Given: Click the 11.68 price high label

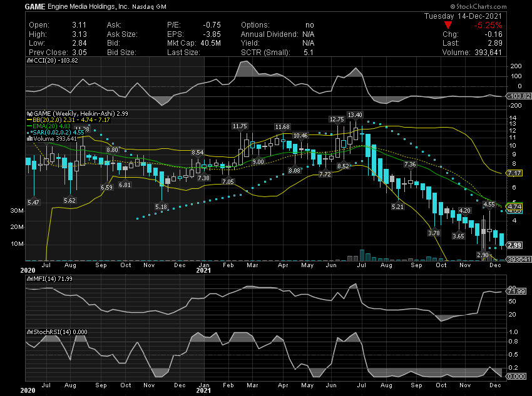Looking at the screenshot, I should click(x=282, y=127).
